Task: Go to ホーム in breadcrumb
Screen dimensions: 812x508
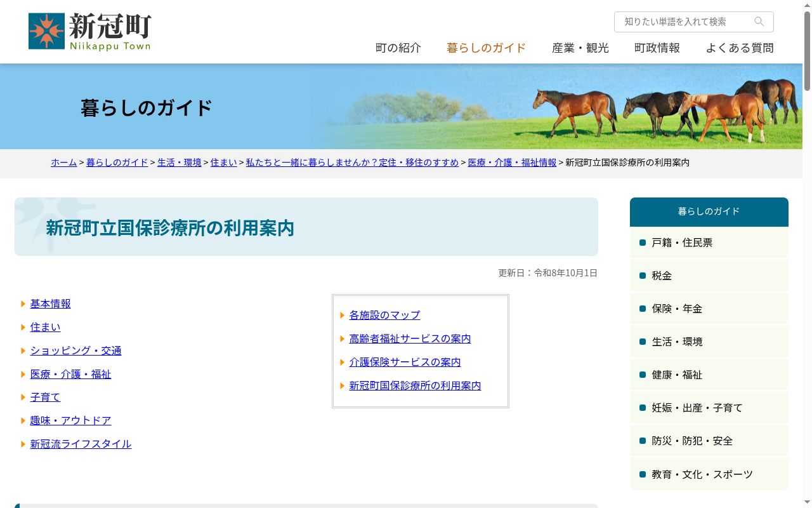Action: pyautogui.click(x=64, y=163)
